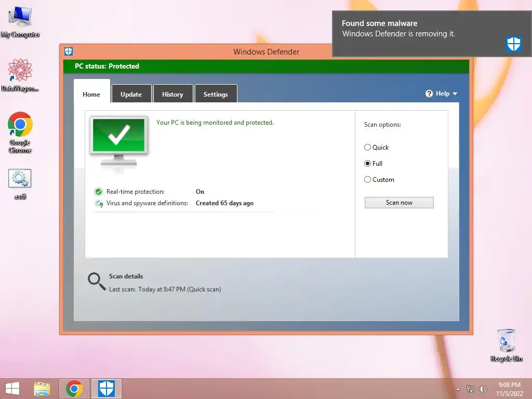The image size is (532, 399).
Task: Click the 'Scan options:' label
Action: 382,125
